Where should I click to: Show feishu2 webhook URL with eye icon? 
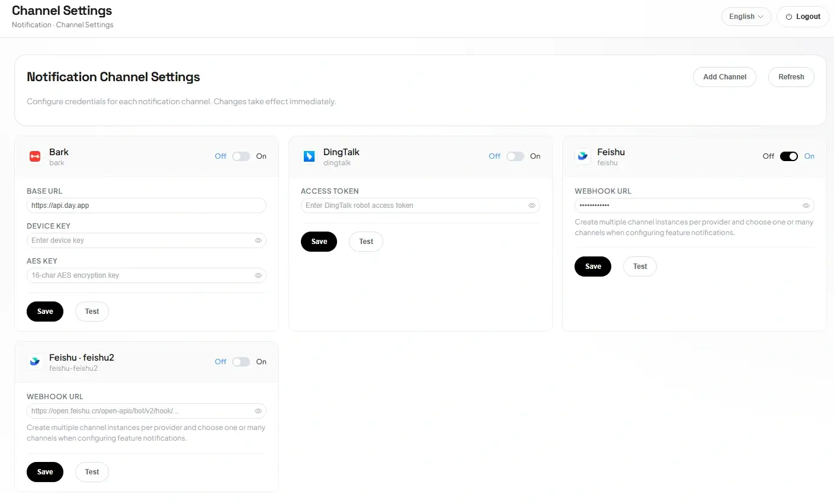(x=258, y=411)
